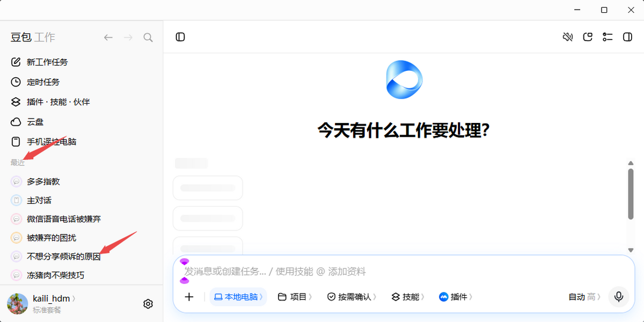Expand the kaili_hdm account menu
The image size is (644, 322).
pyautogui.click(x=54, y=298)
